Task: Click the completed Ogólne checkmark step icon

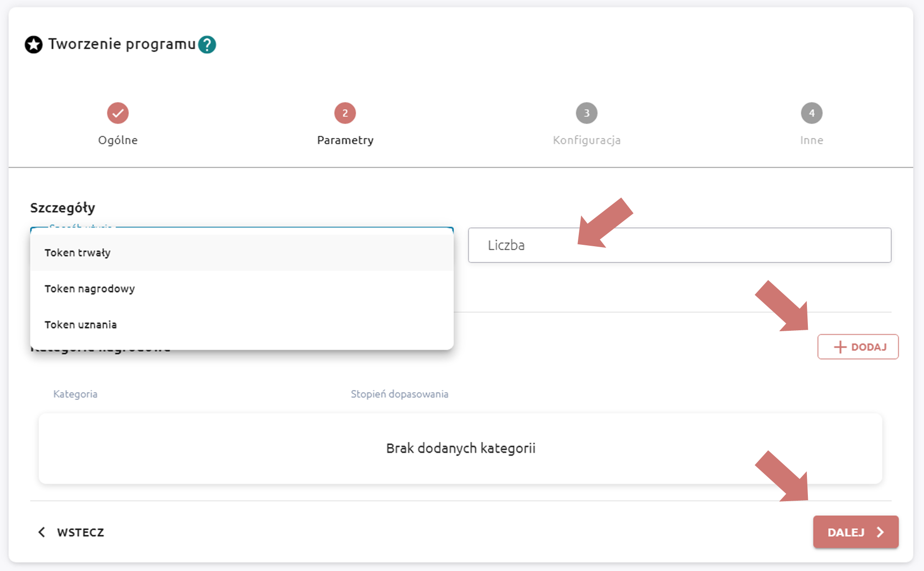Action: coord(118,113)
